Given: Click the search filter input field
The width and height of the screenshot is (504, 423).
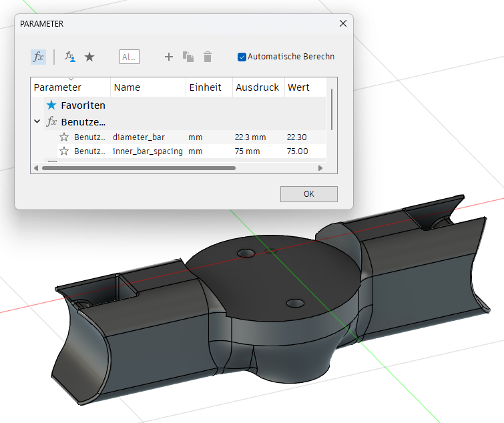Looking at the screenshot, I should click(130, 57).
